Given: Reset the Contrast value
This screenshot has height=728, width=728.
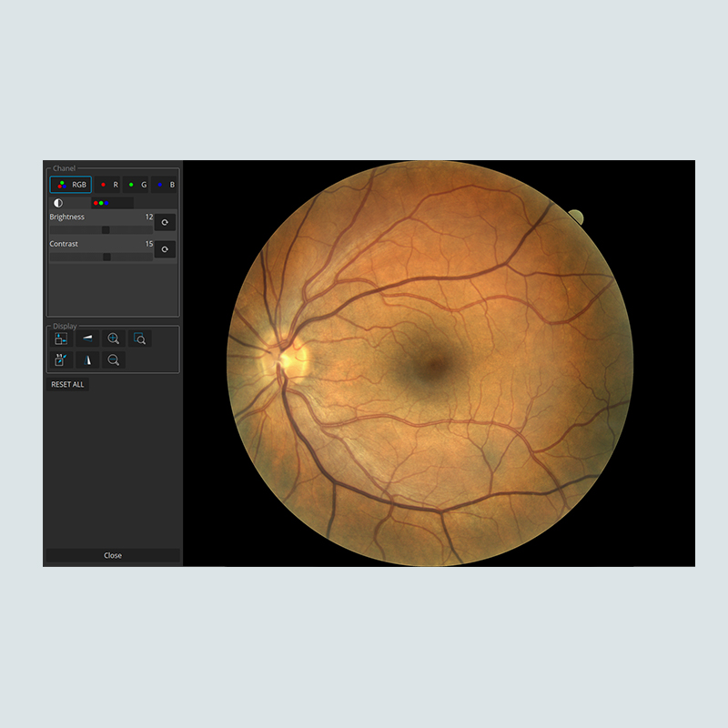Looking at the screenshot, I should click(165, 249).
